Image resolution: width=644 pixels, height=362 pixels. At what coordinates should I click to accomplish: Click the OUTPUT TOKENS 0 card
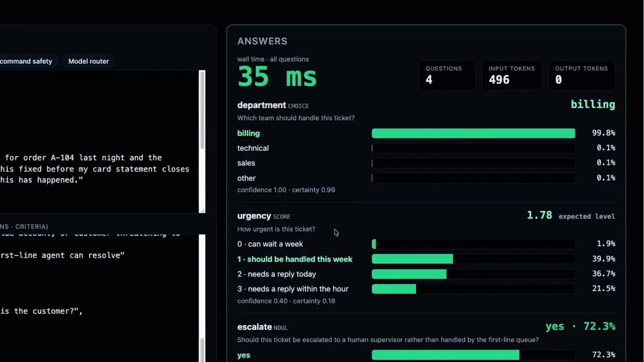pos(582,75)
